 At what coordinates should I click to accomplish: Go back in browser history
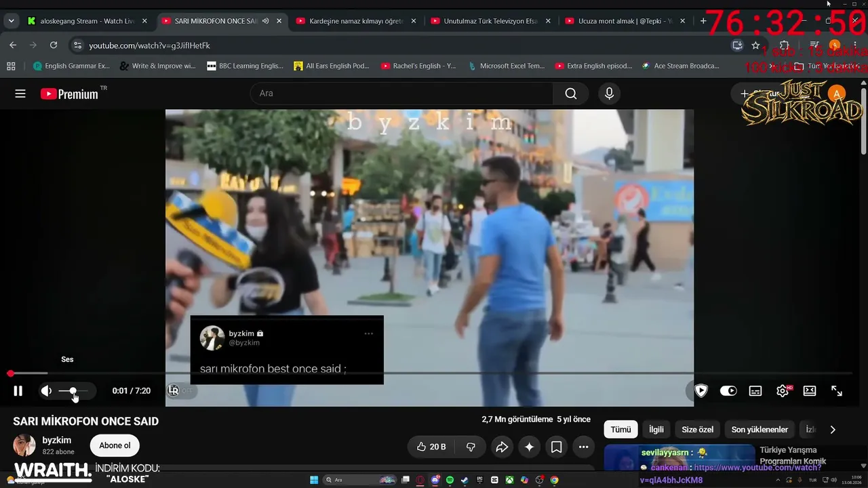point(13,45)
